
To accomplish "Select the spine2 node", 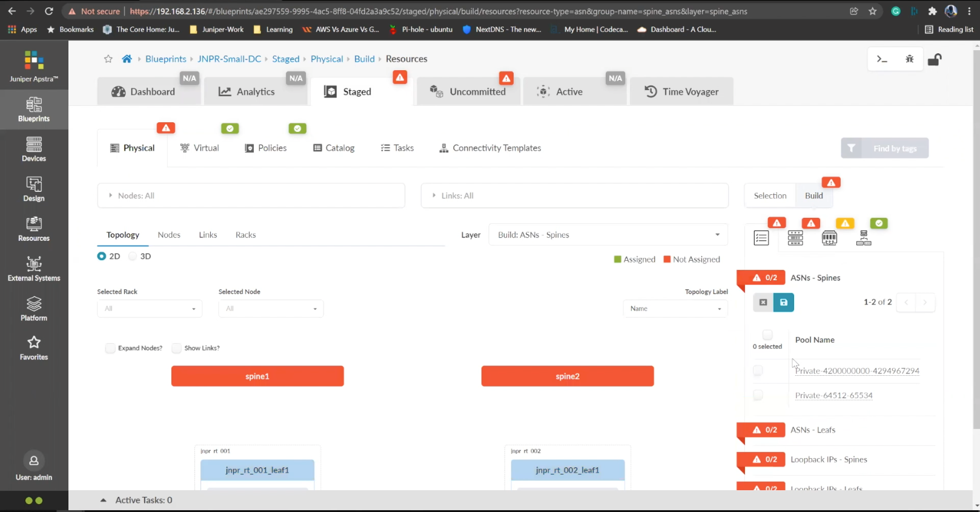I will (x=568, y=376).
